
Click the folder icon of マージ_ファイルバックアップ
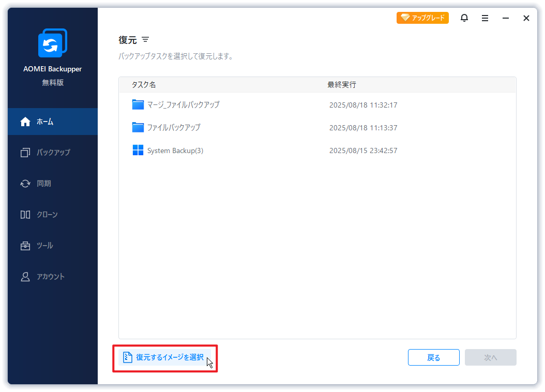point(138,105)
